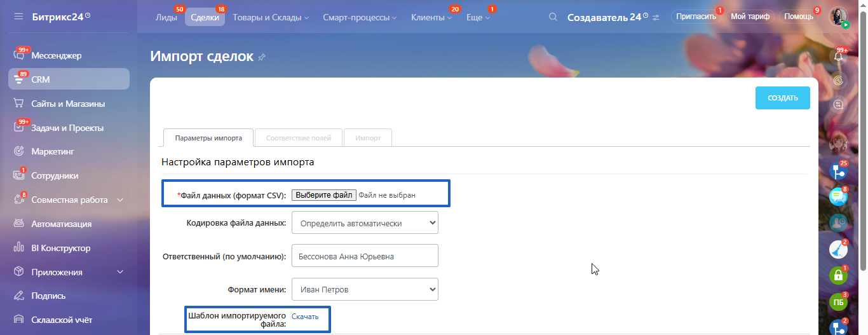Expand Совместная работа submenu
This screenshot has height=335, width=868.
pyautogui.click(x=120, y=200)
